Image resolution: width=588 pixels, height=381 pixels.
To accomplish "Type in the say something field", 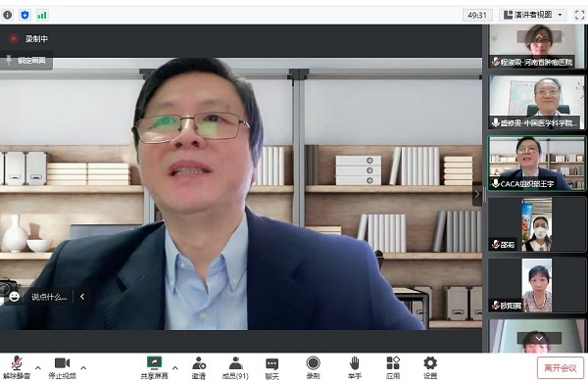I will (49, 297).
